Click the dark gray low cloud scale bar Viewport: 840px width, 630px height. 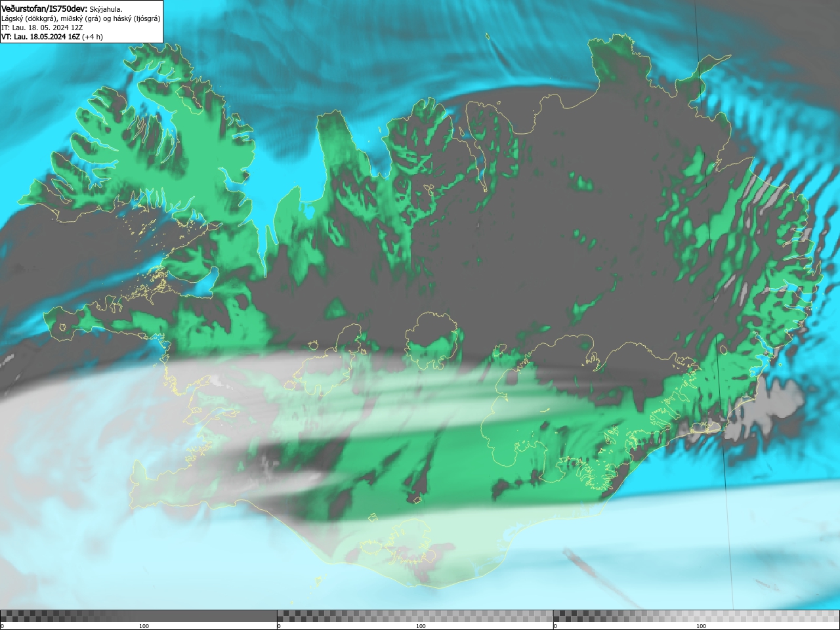(x=138, y=616)
